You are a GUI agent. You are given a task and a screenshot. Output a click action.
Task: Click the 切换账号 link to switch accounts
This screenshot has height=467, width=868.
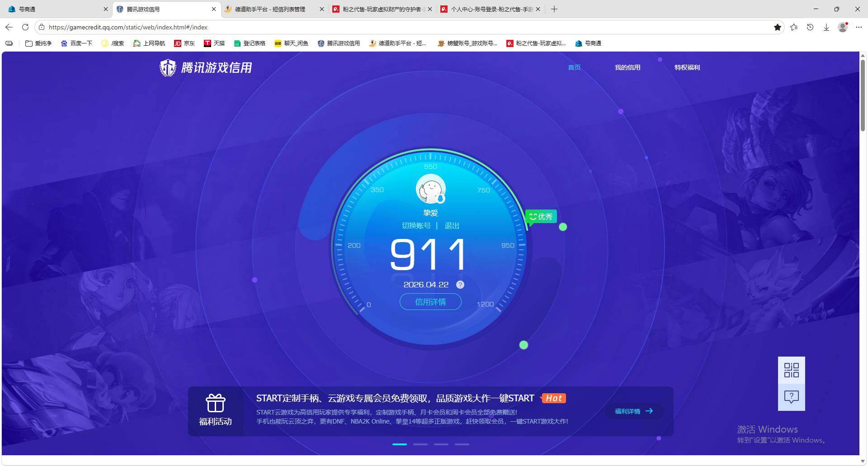tap(416, 225)
